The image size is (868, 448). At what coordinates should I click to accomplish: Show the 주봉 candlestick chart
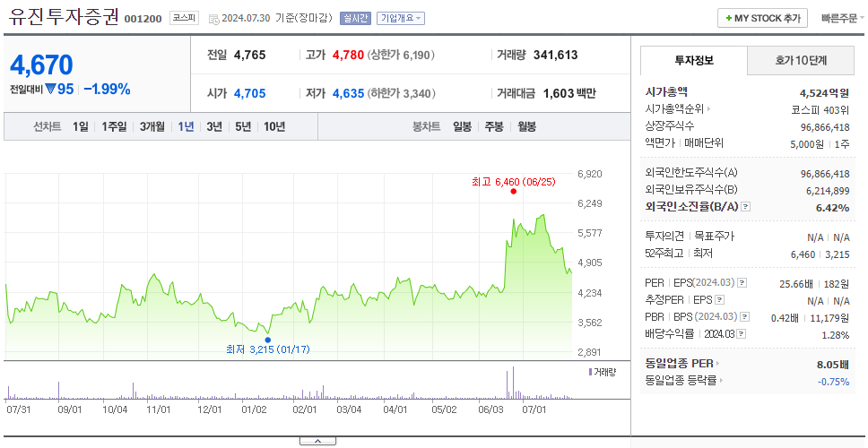(494, 126)
